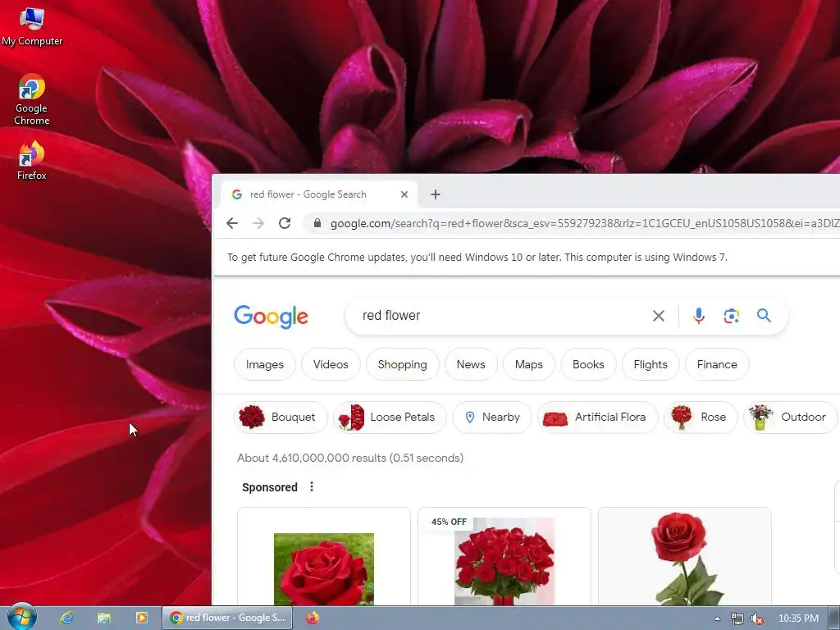Viewport: 840px width, 630px height.
Task: Select the red flower - Google Search tab
Action: [x=319, y=194]
